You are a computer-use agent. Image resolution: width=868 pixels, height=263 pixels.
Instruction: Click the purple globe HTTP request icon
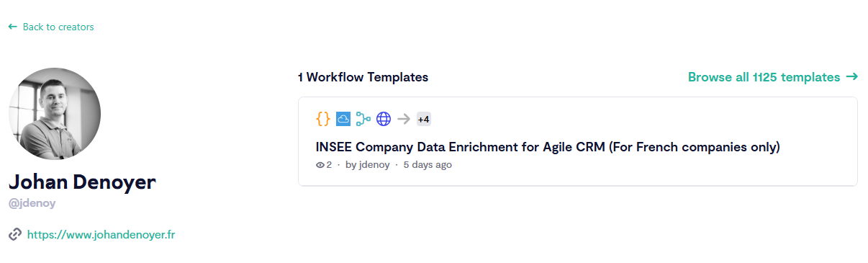pos(384,119)
